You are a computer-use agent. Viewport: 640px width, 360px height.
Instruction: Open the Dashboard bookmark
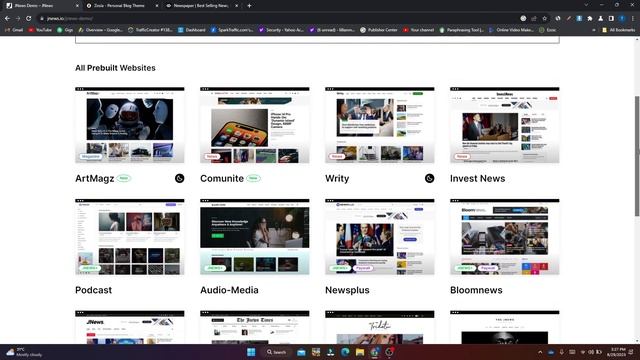(191, 30)
